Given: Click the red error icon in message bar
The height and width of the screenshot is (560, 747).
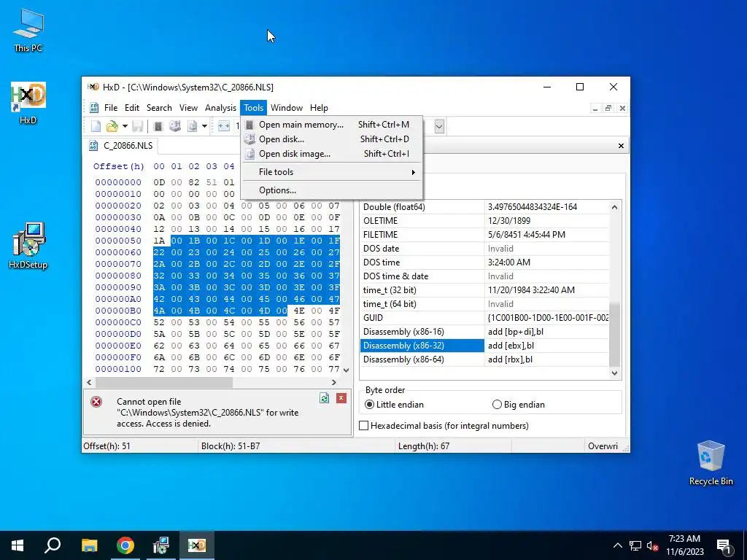Looking at the screenshot, I should (x=96, y=402).
